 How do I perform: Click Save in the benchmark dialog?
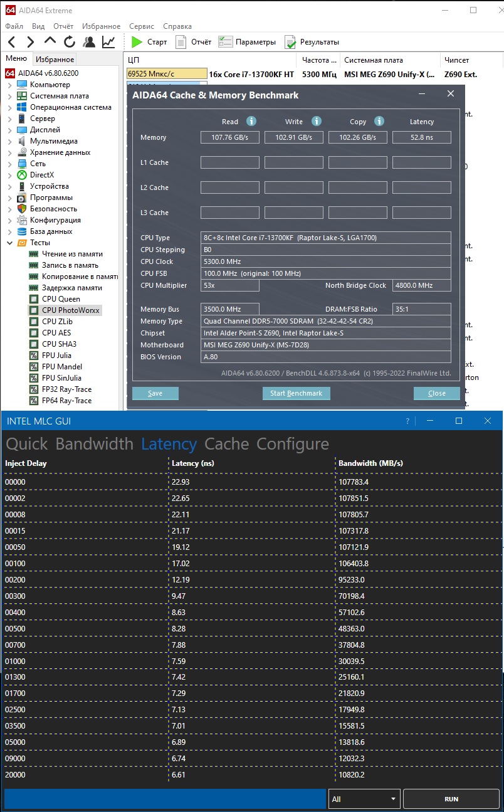[155, 393]
